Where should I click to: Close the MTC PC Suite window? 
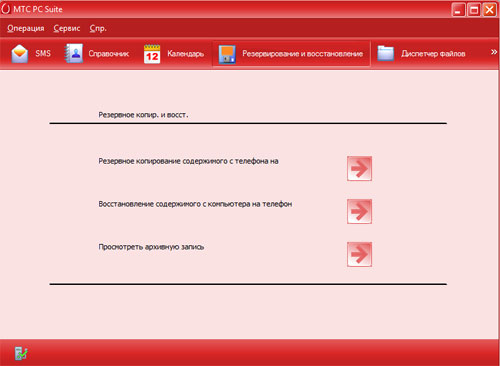[489, 10]
